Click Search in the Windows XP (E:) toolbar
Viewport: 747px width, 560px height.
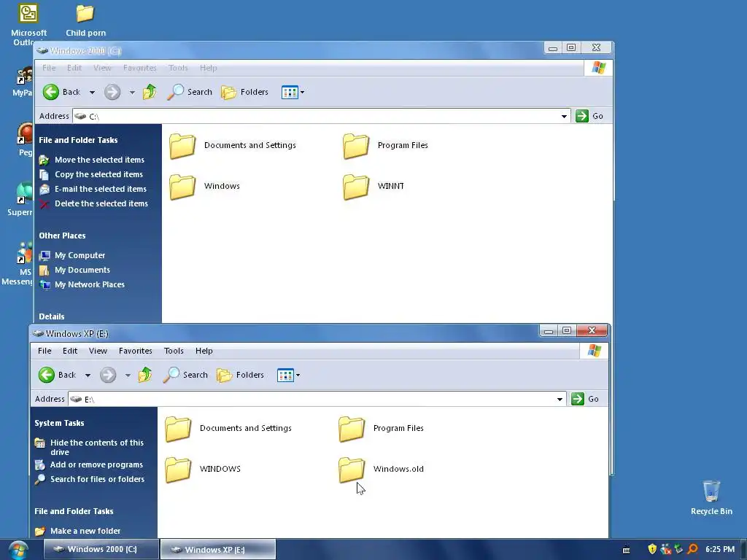pos(185,375)
